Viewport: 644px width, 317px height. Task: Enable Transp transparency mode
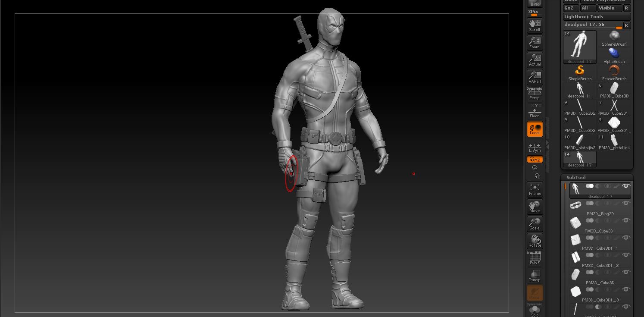535,276
